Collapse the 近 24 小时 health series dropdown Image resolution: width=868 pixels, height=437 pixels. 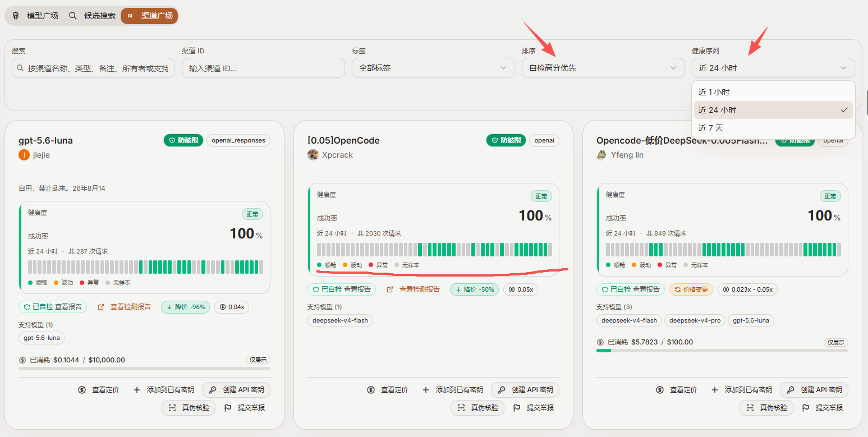click(773, 68)
